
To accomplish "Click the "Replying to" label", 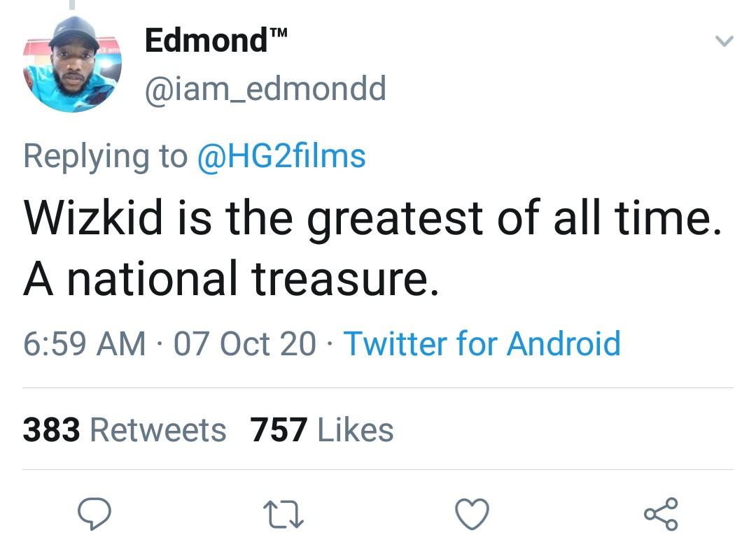I will pos(105,155).
